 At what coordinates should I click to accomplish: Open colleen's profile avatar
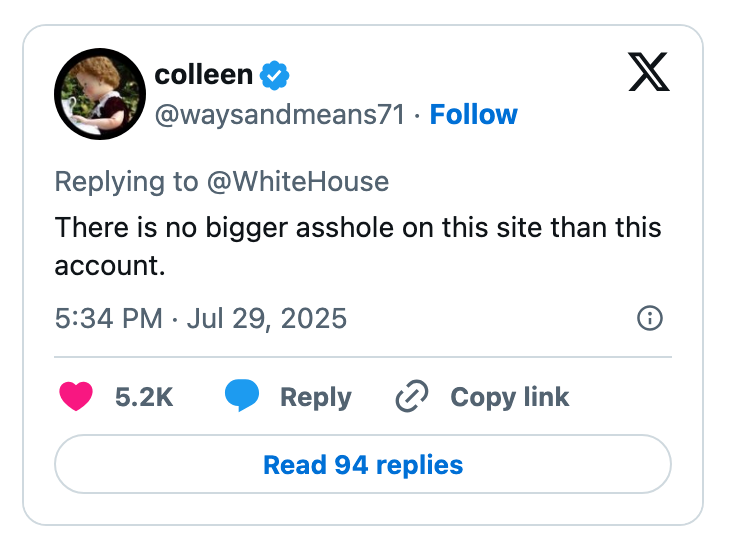[99, 93]
